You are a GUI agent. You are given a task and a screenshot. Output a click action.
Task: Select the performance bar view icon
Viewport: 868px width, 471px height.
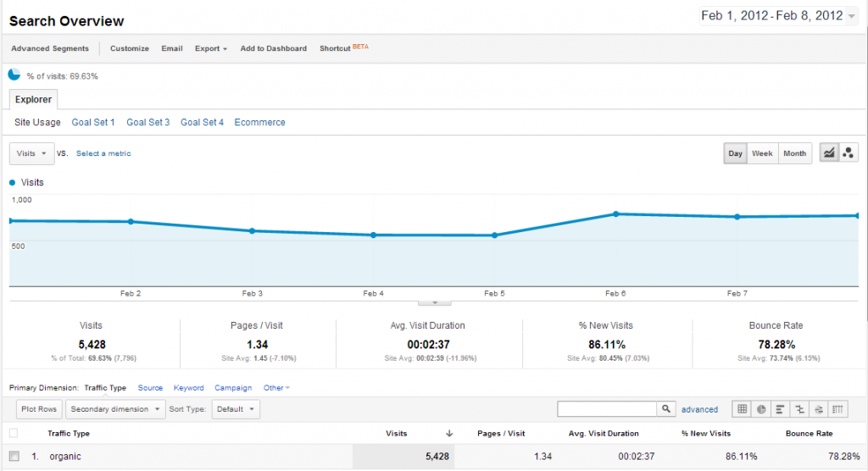(x=780, y=409)
